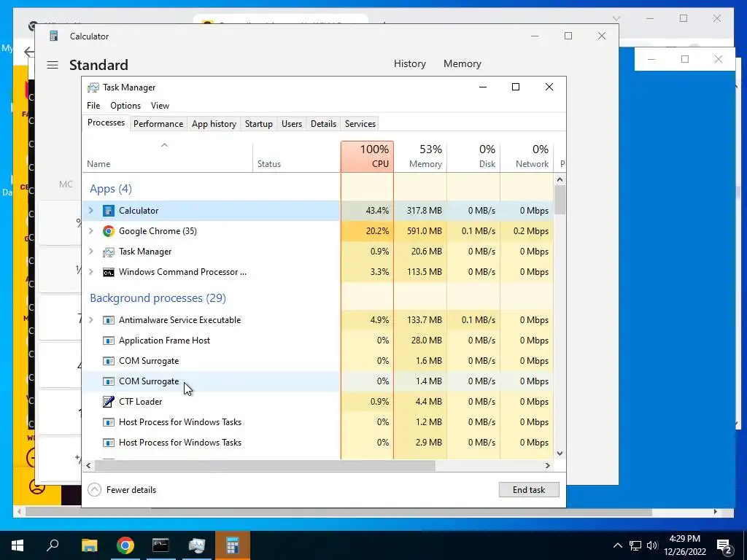Sort processes by the Network column

coord(527,157)
